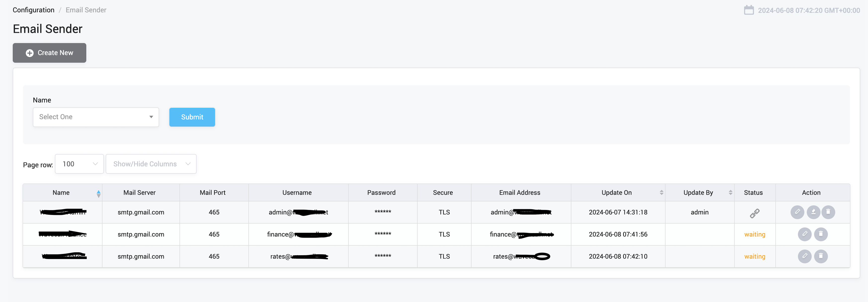Edit the admin email sender row
The width and height of the screenshot is (868, 302).
[797, 212]
